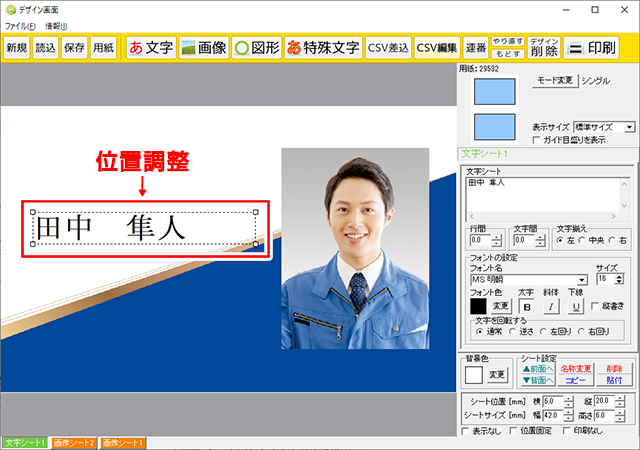Click the 文字 text tool button
640x450 pixels.
point(150,47)
